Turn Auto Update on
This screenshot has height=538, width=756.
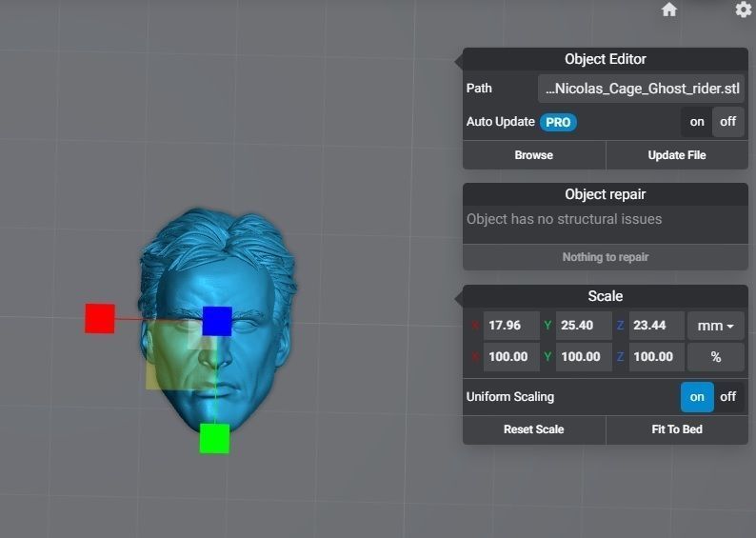(697, 122)
